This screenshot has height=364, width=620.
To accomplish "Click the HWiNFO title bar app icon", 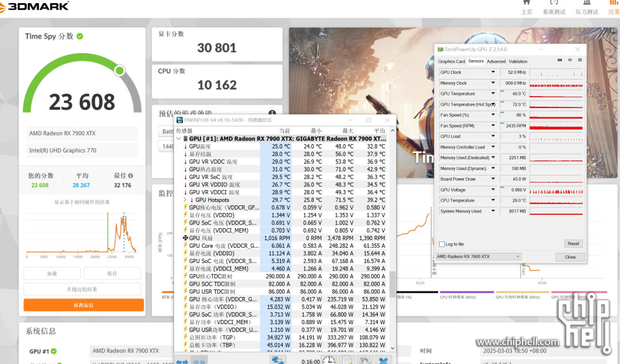I will point(180,120).
